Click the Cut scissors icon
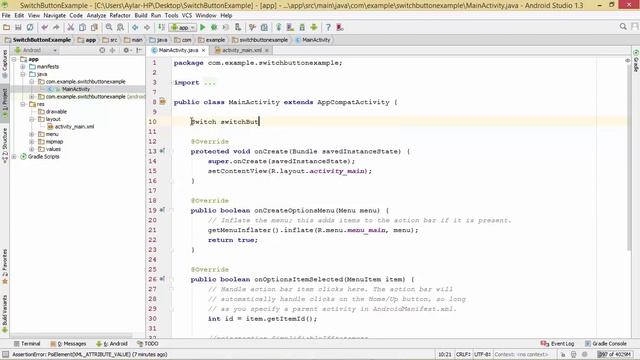Screen dimensions: 640x360 (x=71, y=27)
